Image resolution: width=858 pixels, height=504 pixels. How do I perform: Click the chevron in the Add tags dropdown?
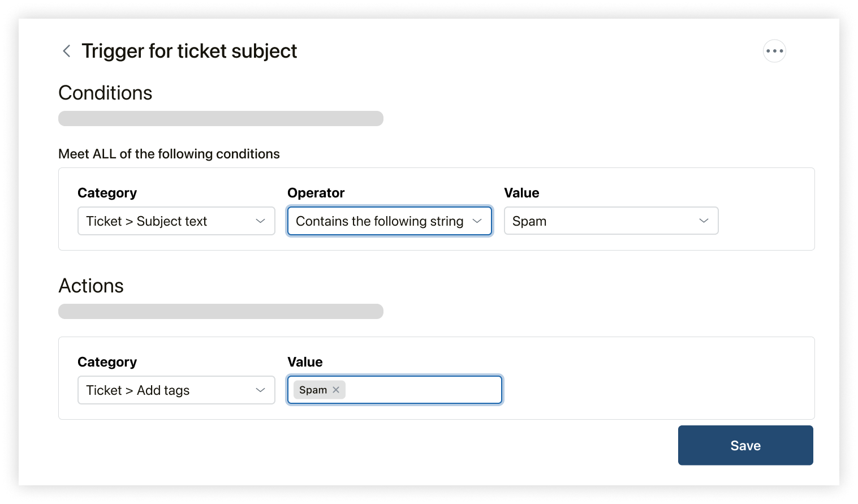[260, 390]
